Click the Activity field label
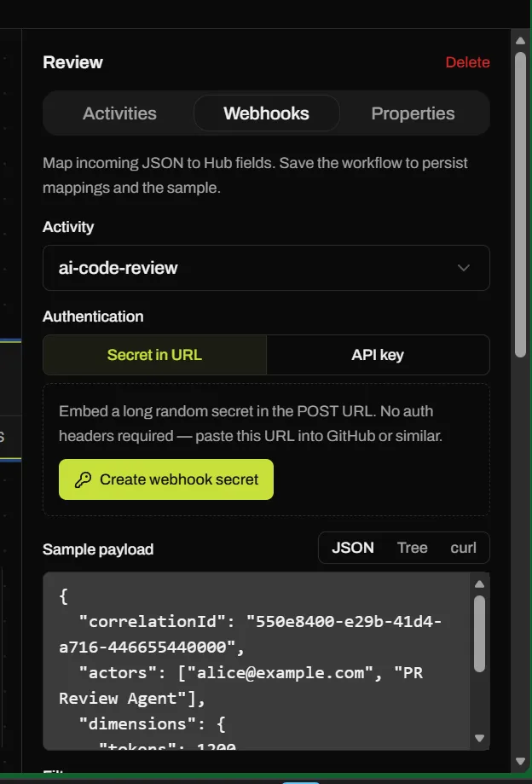This screenshot has width=532, height=784. (68, 227)
